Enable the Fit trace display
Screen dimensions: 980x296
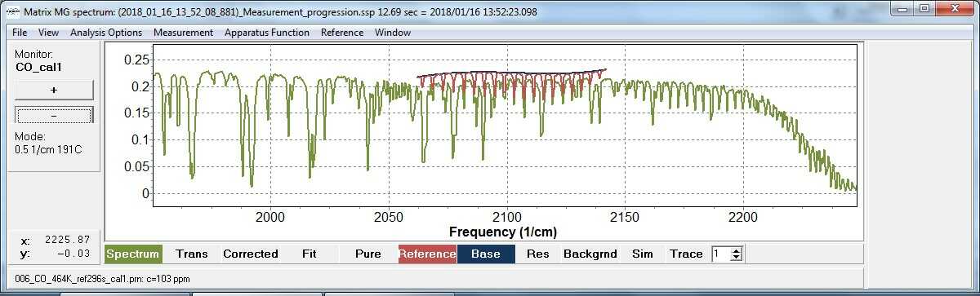coord(309,254)
